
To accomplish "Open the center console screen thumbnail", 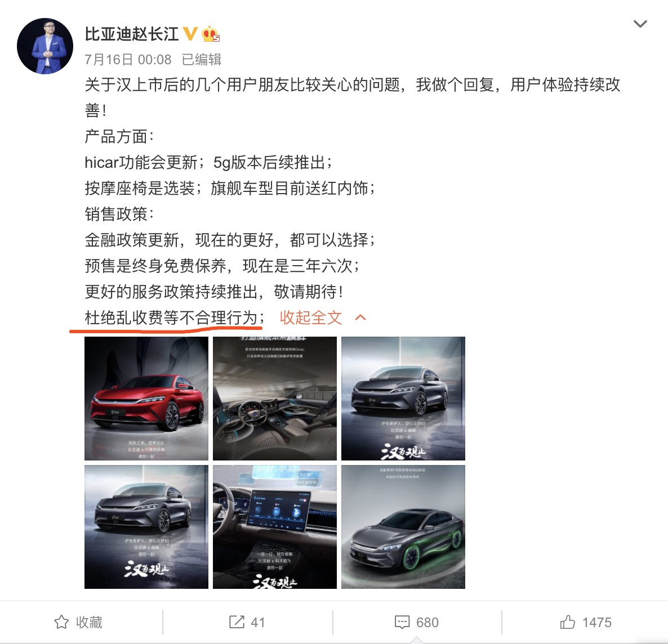I will (275, 527).
